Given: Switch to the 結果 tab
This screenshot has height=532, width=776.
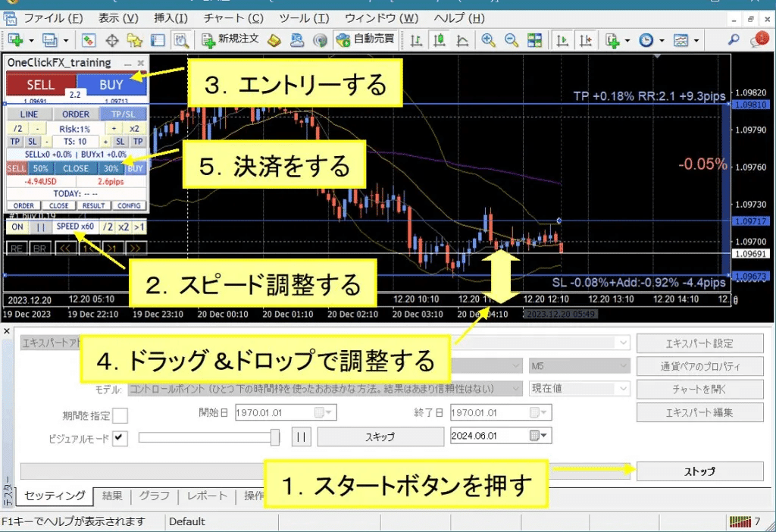Looking at the screenshot, I should coord(112,496).
